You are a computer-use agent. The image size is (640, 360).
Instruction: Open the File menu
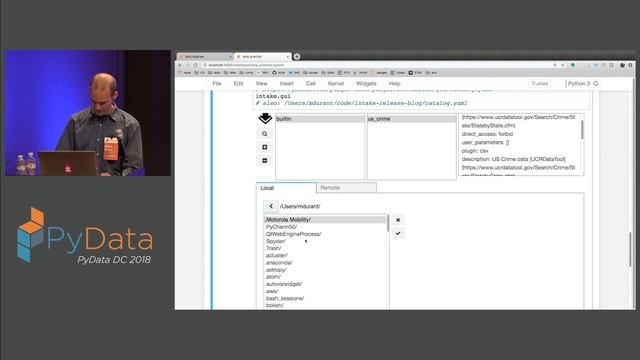point(217,84)
